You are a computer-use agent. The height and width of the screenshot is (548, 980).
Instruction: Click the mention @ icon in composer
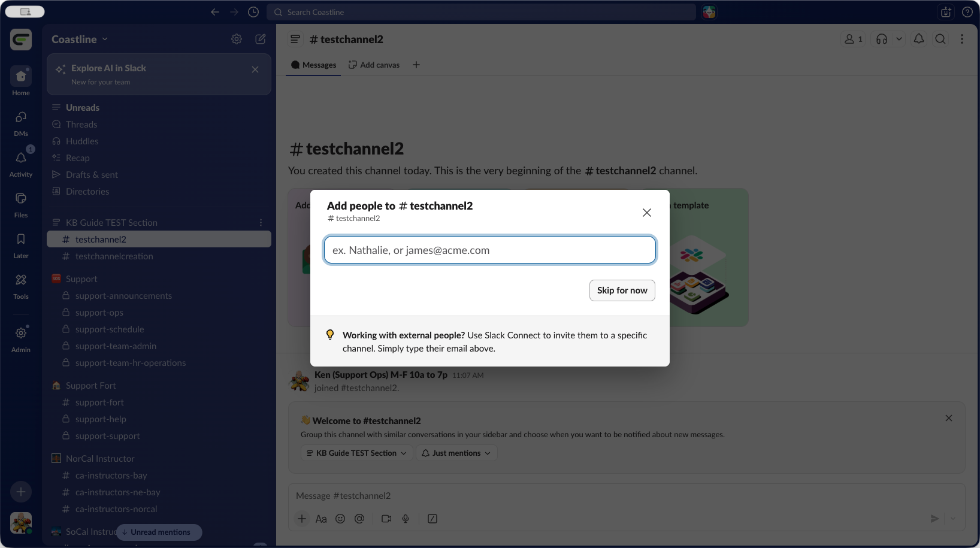359,519
